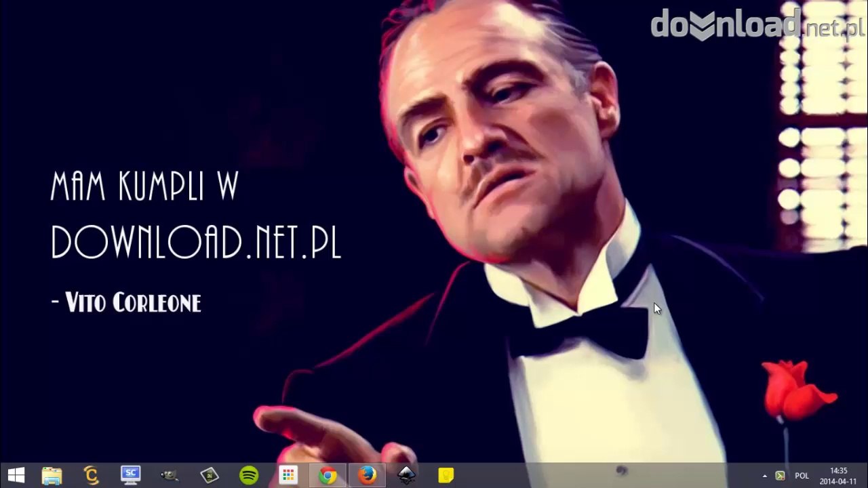The image size is (868, 488).
Task: Open the Windows Start button
Action: (16, 475)
